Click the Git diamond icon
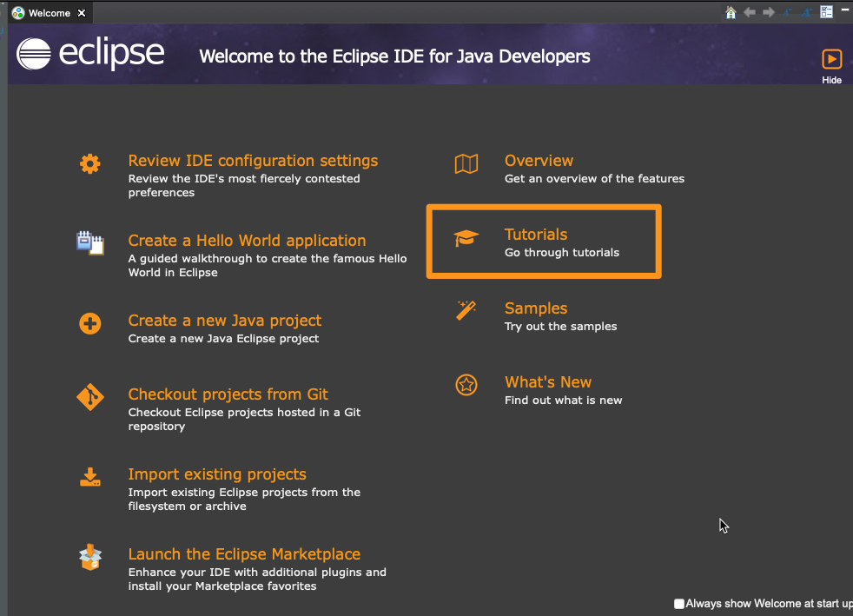The height and width of the screenshot is (616, 853). (x=90, y=397)
